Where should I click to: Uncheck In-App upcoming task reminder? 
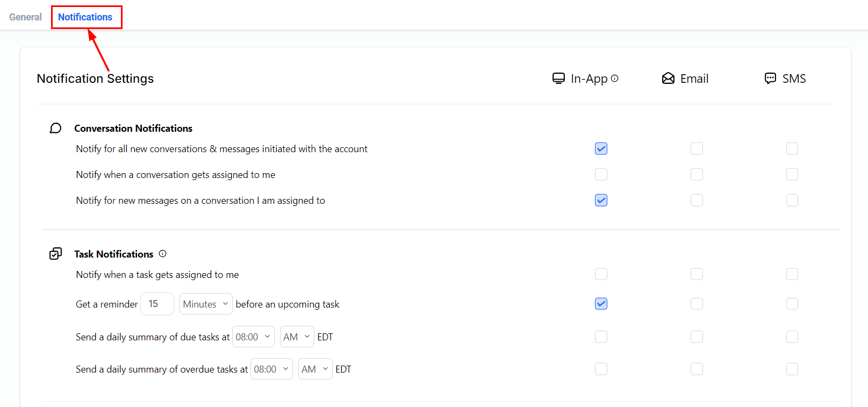pyautogui.click(x=601, y=304)
